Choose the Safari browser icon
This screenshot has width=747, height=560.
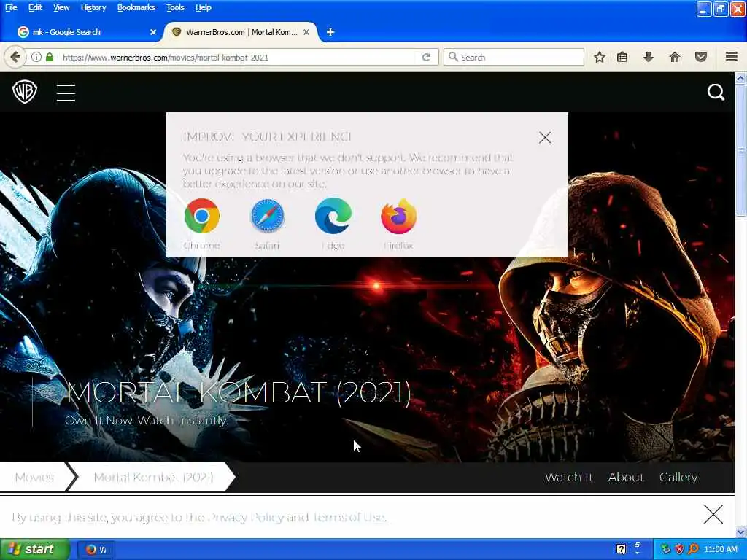click(x=267, y=216)
